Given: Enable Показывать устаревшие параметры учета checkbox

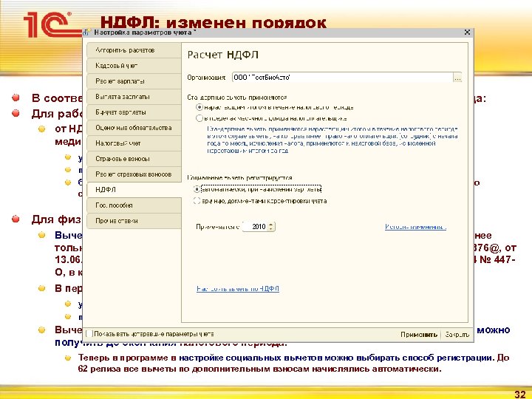Looking at the screenshot, I should click(89, 334).
